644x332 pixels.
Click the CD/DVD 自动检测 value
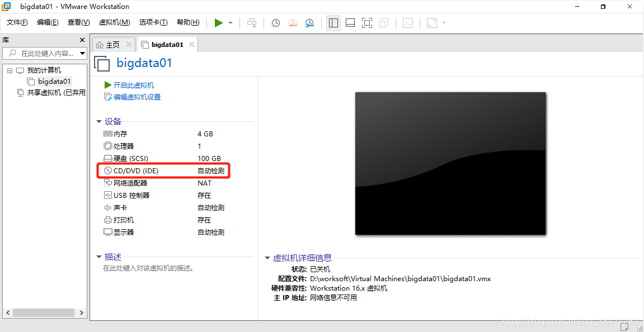coord(211,170)
